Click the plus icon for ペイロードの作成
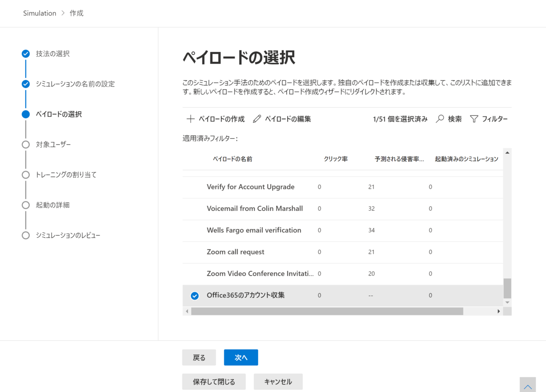 [190, 119]
